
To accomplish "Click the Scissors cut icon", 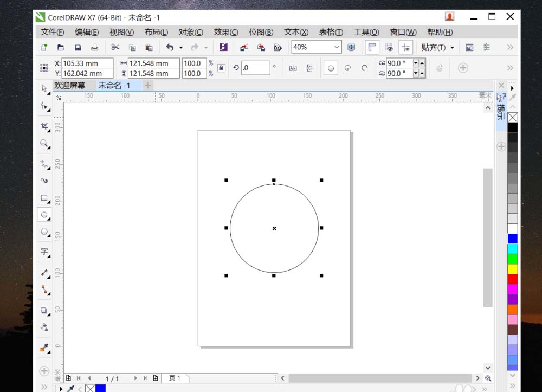I will 115,48.
